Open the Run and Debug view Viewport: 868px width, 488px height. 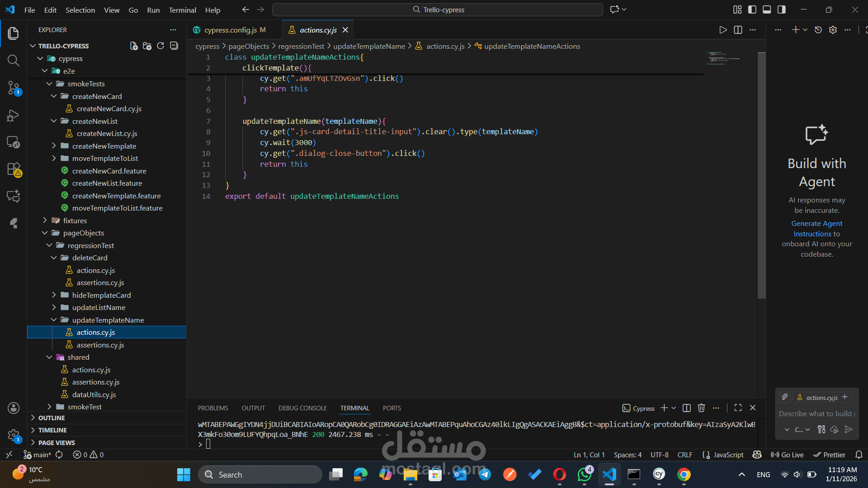pos(13,116)
